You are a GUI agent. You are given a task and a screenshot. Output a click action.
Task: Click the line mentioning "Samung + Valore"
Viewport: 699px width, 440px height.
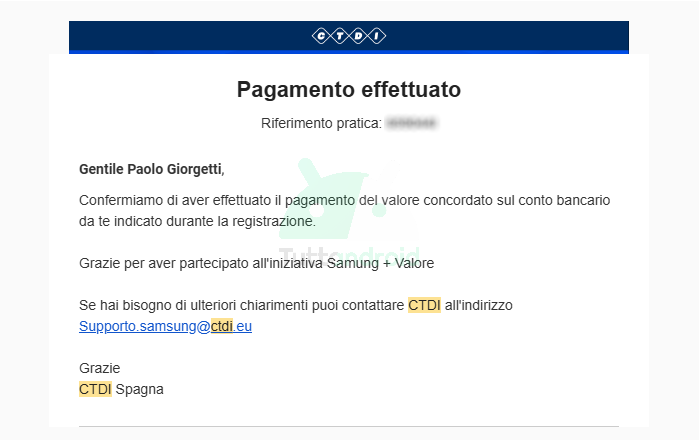(256, 263)
